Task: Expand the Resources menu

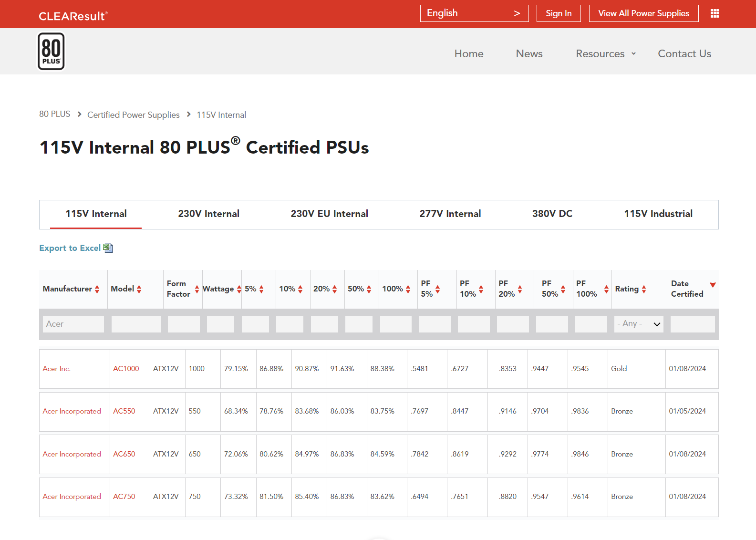Action: tap(605, 54)
